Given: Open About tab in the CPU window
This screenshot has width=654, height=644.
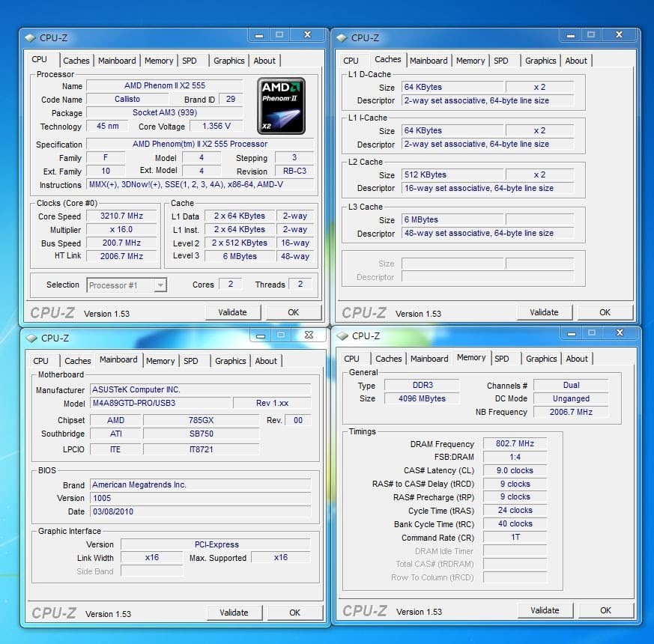Looking at the screenshot, I should pyautogui.click(x=264, y=61).
